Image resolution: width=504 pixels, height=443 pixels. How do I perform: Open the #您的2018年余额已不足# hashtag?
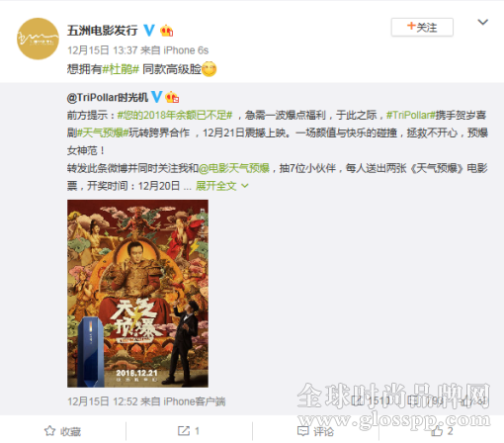click(175, 115)
